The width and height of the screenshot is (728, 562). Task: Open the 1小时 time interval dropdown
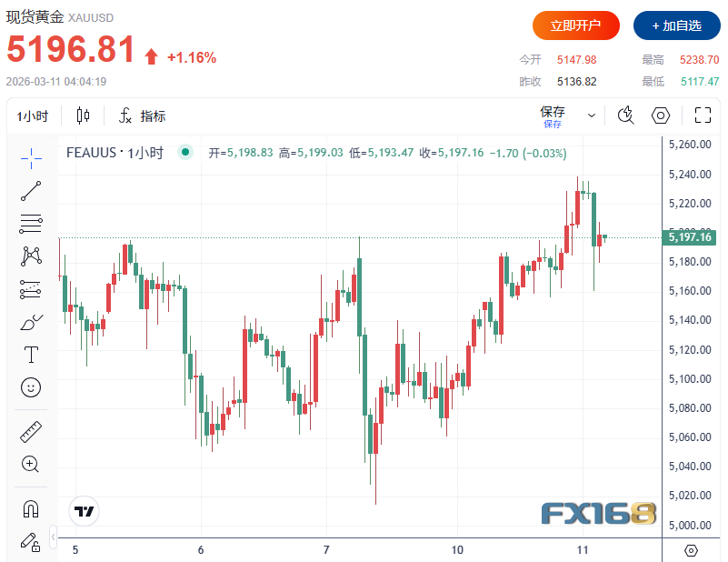coord(33,115)
